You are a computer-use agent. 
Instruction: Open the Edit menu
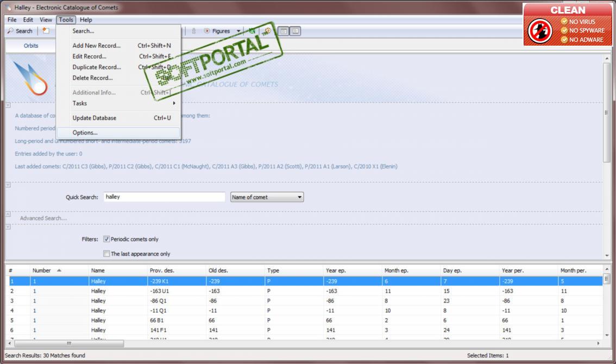click(28, 20)
